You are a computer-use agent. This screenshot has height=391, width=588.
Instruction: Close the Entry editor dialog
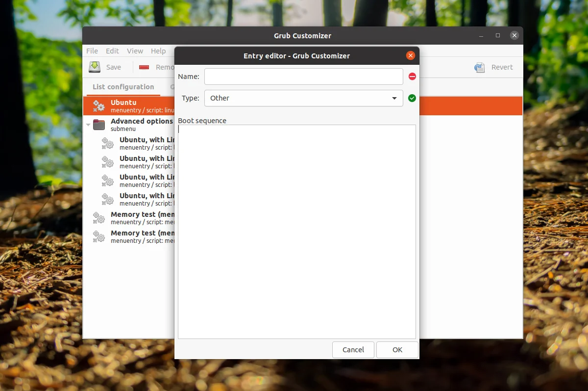[411, 56]
